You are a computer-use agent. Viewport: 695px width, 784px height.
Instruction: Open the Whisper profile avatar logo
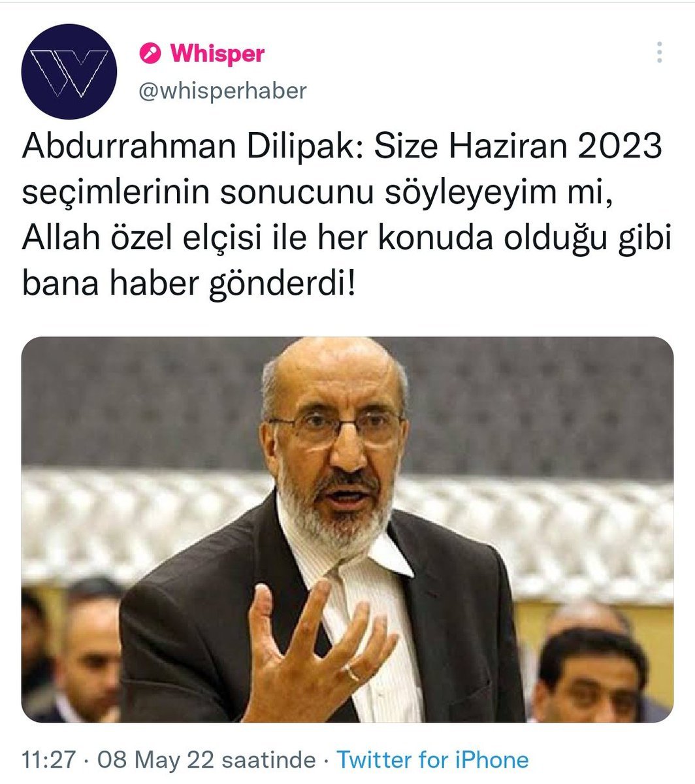pyautogui.click(x=69, y=71)
